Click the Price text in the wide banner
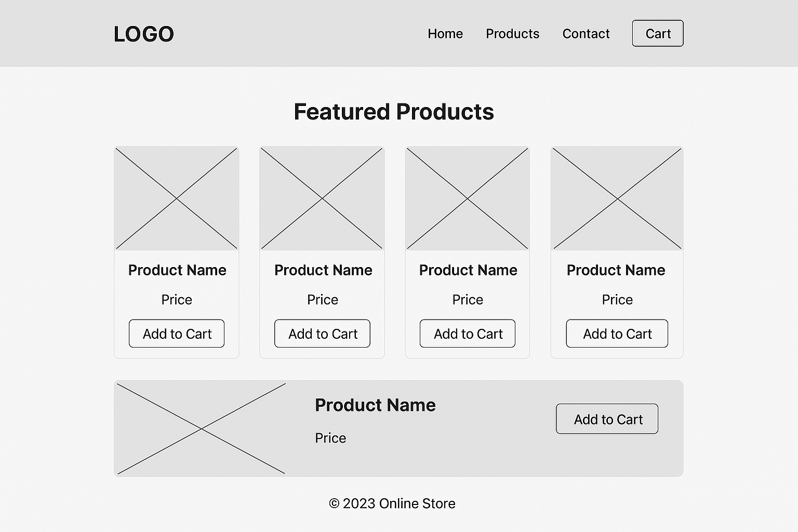 tap(330, 438)
